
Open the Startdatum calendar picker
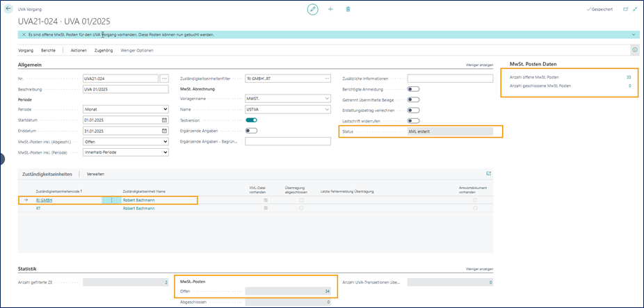(164, 120)
